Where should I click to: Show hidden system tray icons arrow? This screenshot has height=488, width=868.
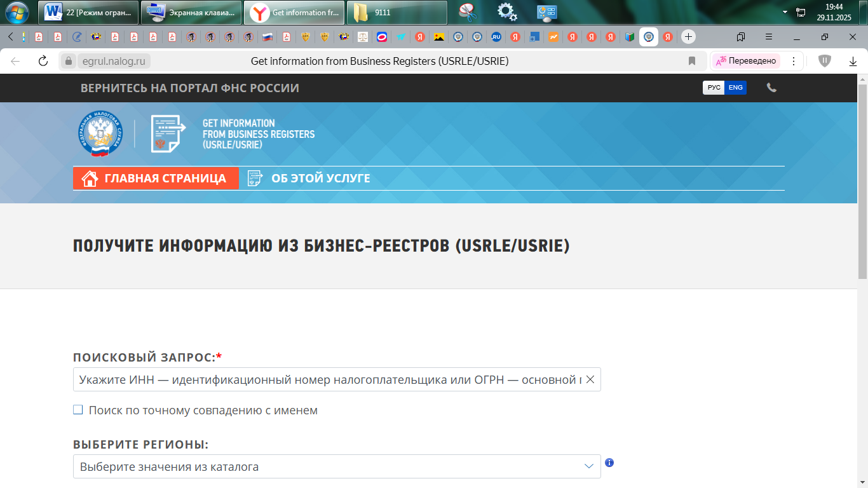coord(785,12)
